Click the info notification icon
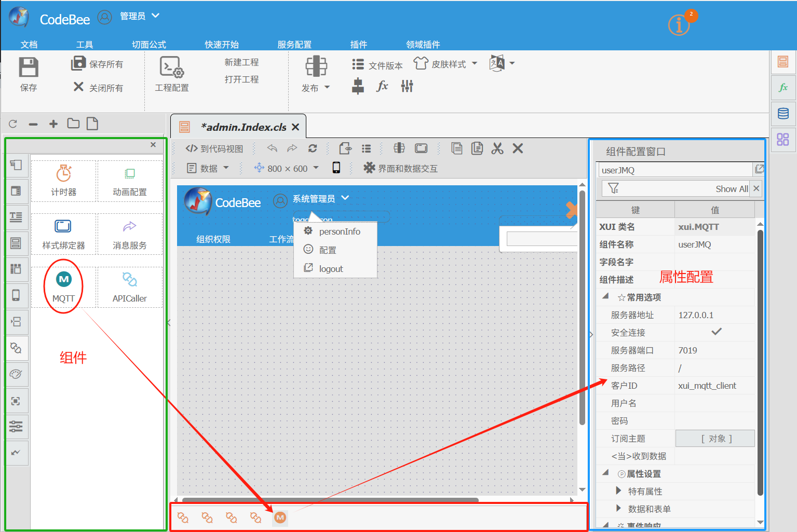Viewport: 797px width, 532px height. 679,24
